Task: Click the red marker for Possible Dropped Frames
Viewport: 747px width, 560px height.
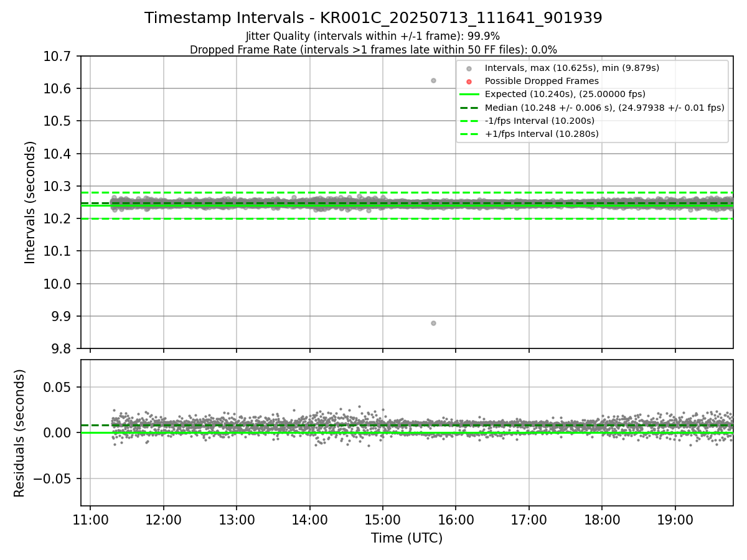Action: (469, 82)
